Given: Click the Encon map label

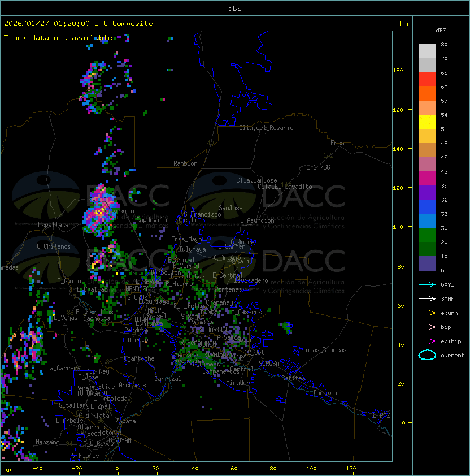Looking at the screenshot, I should point(339,143).
